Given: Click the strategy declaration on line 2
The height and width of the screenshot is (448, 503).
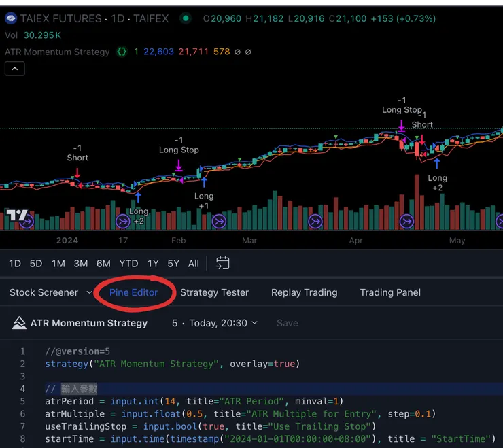Looking at the screenshot, I should 173,364.
